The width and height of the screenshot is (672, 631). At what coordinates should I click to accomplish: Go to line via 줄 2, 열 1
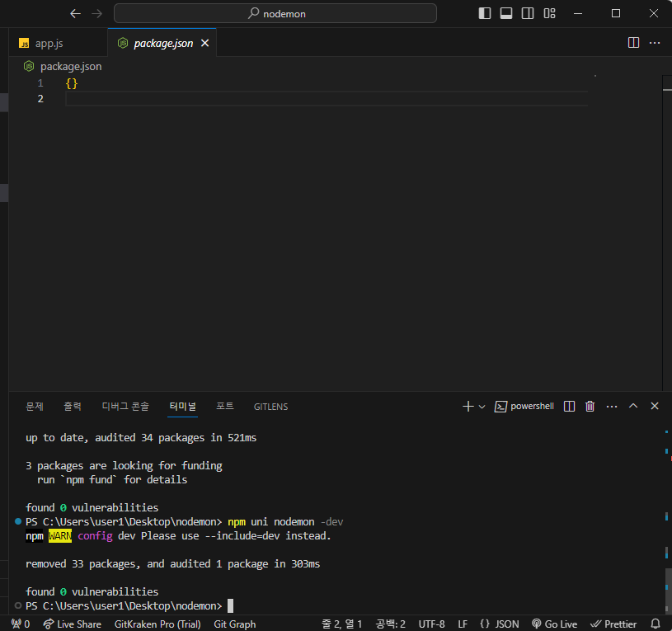[341, 624]
